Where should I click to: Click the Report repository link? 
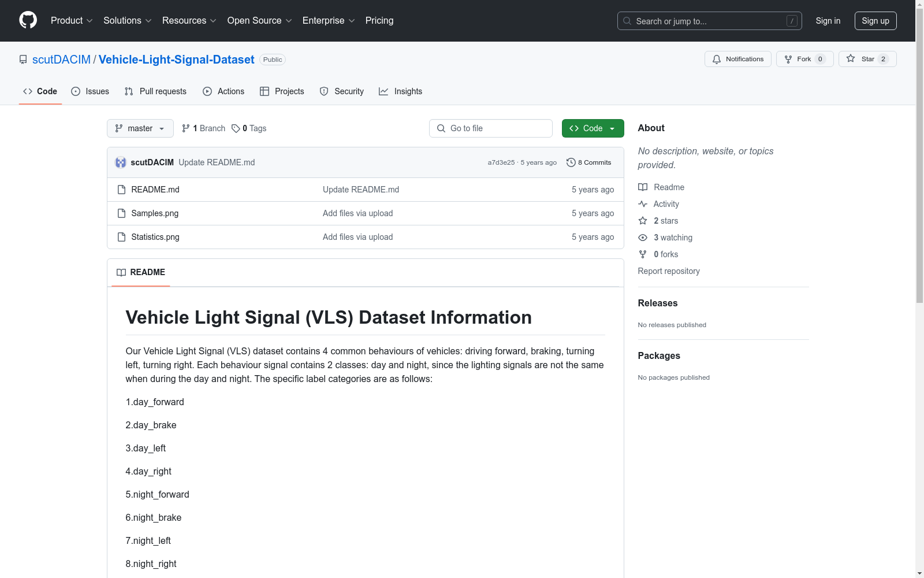pos(669,271)
